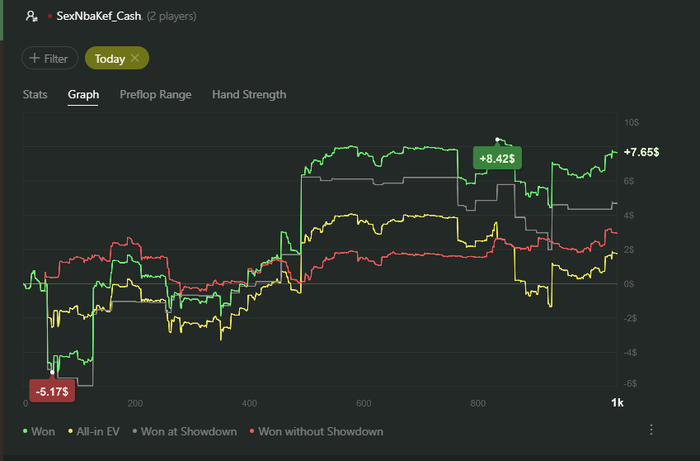
Task: Switch to the Stats tab
Action: coord(35,95)
